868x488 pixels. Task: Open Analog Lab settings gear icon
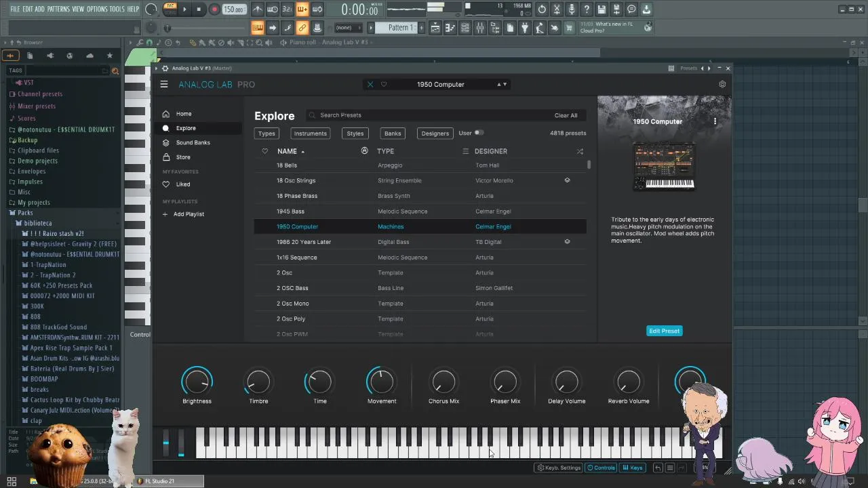(722, 84)
